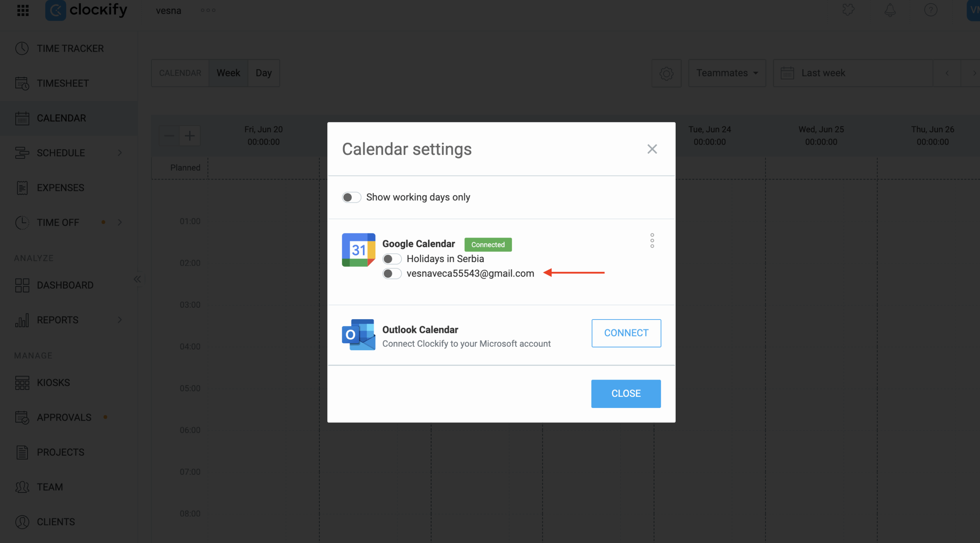Toggle Show working days only

tap(351, 197)
